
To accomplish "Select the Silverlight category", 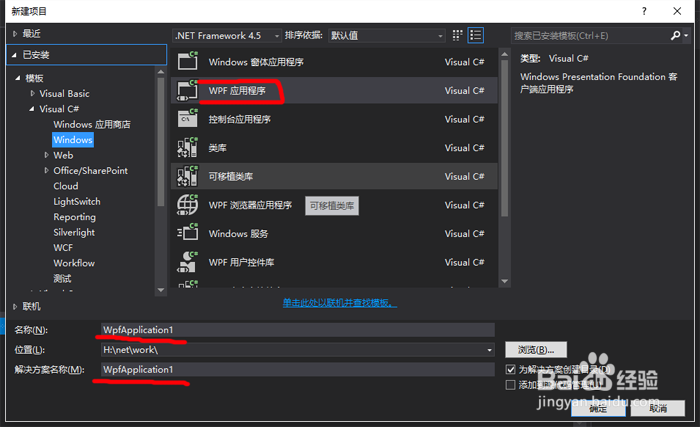I will (x=74, y=232).
